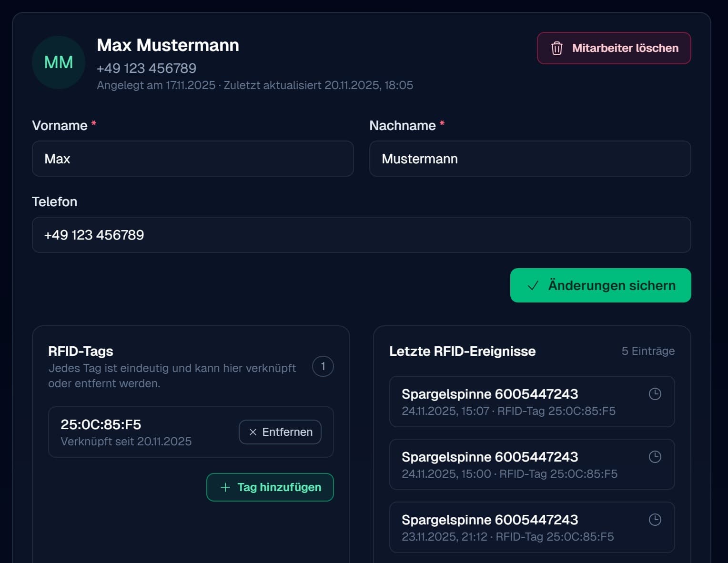This screenshot has height=563, width=728.
Task: Select the MM avatar circle
Action: 58,62
